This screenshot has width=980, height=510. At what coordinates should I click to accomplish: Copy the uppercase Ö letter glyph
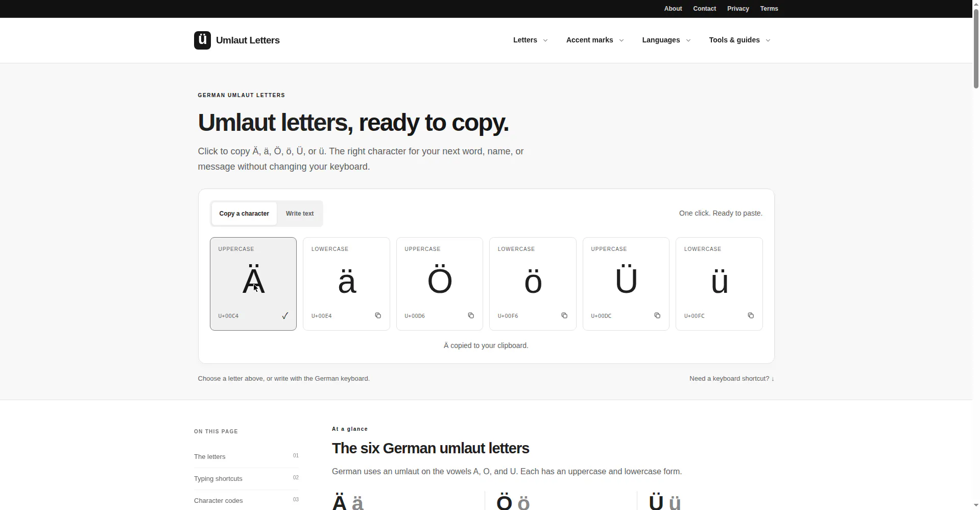440,280
